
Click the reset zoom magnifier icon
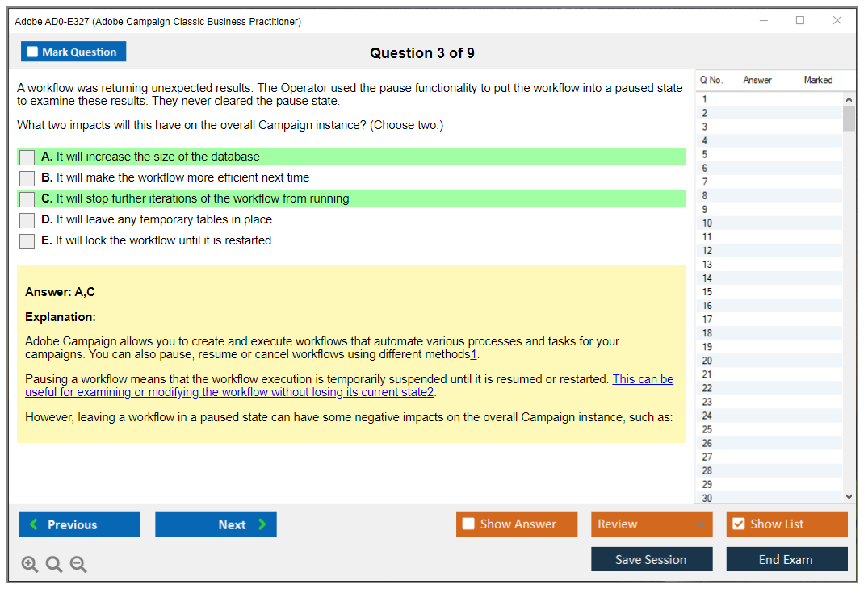tap(54, 565)
